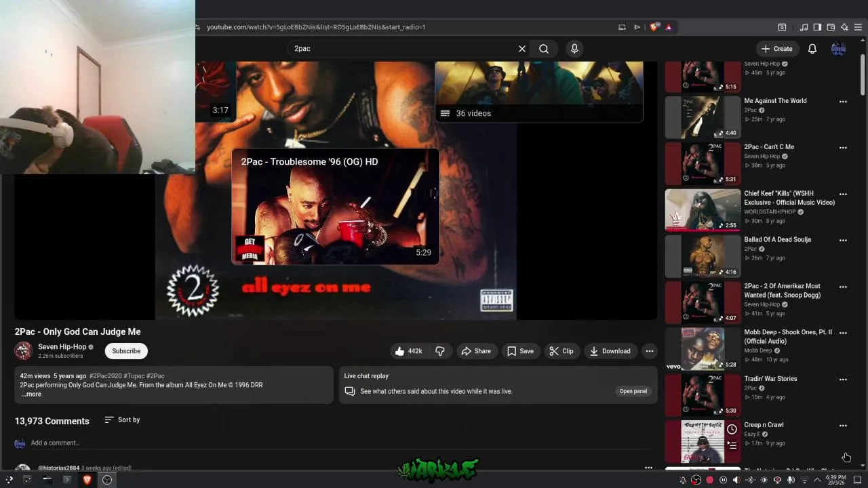
Task: Click the YouTube search magnifier button
Action: pos(544,49)
